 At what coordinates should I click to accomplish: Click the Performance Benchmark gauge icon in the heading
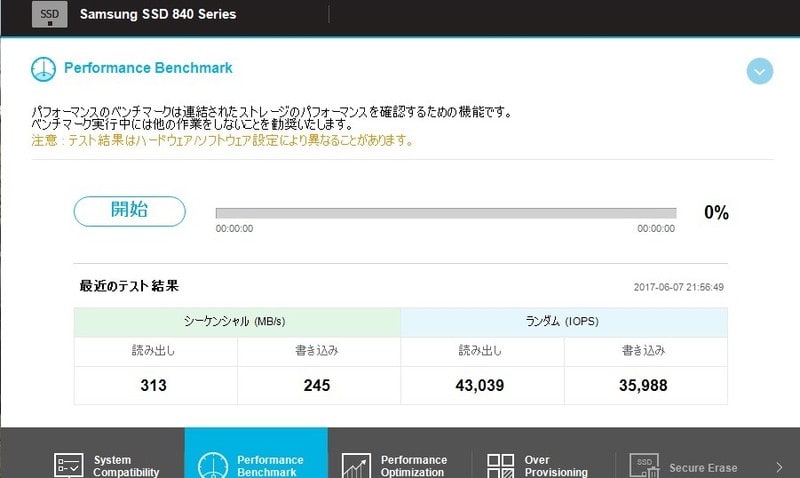pos(43,69)
